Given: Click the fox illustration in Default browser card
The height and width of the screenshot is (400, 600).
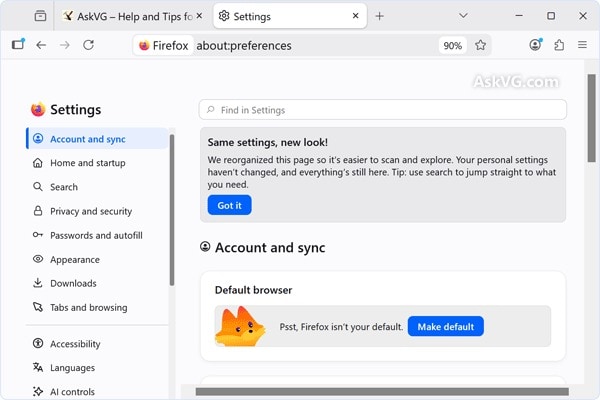Looking at the screenshot, I should pyautogui.click(x=240, y=326).
